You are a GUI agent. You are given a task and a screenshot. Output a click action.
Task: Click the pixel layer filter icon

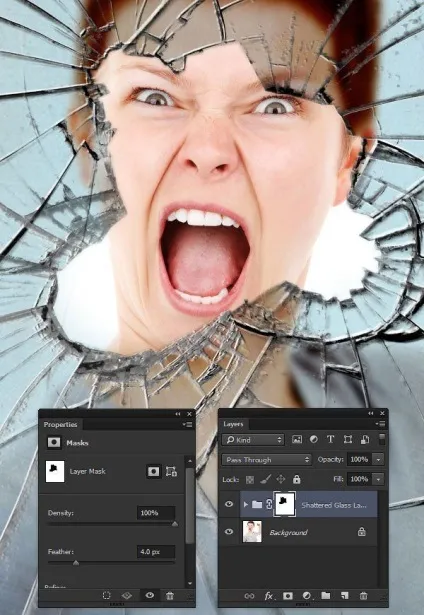297,439
